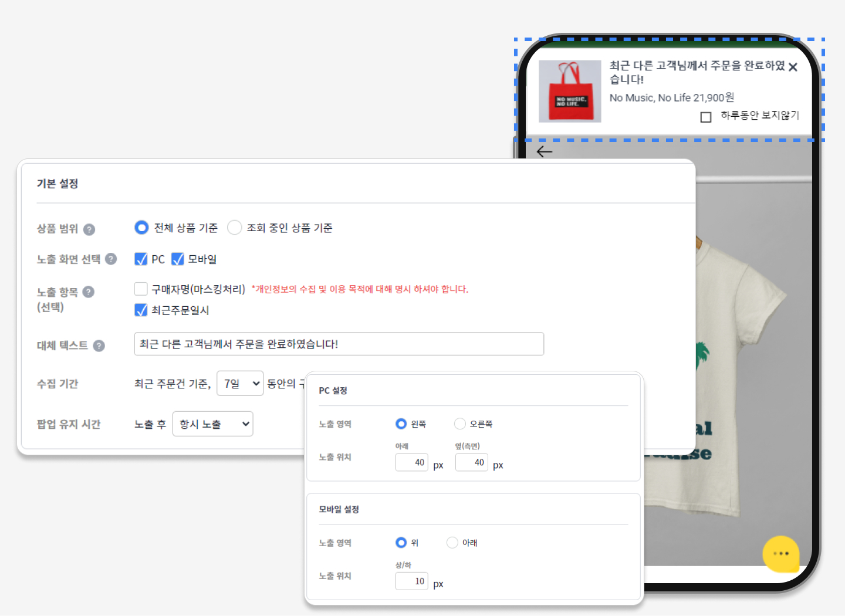Viewport: 845px width, 616px height.
Task: Click help icon next to 상품 범위
Action: 89,229
